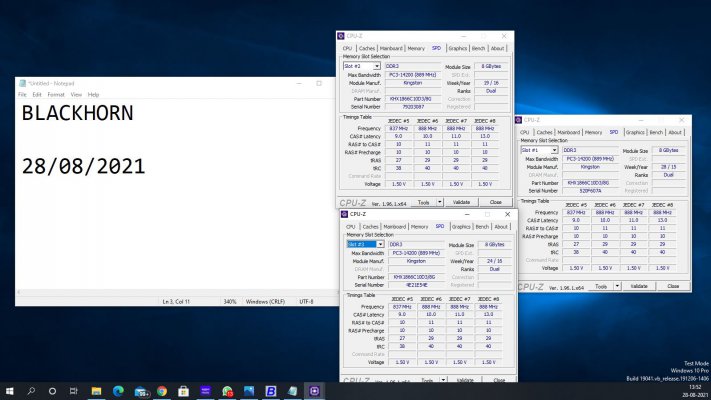
Task: Click Part Number field in Slot #1 window
Action: pyautogui.click(x=590, y=183)
